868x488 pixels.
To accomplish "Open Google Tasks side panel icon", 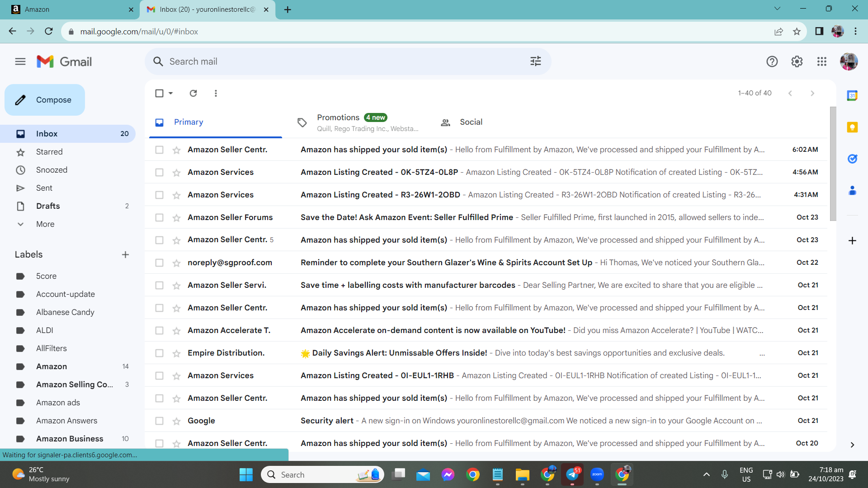I will pyautogui.click(x=852, y=159).
